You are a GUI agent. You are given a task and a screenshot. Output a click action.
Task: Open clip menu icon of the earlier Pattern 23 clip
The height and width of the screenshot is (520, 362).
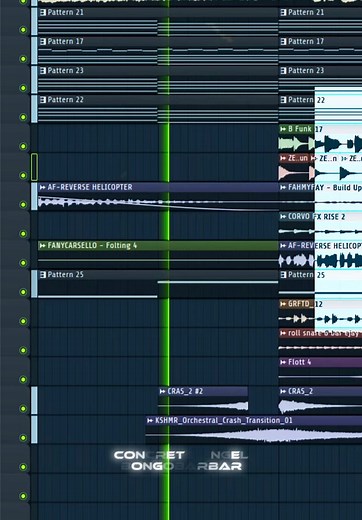[43, 70]
